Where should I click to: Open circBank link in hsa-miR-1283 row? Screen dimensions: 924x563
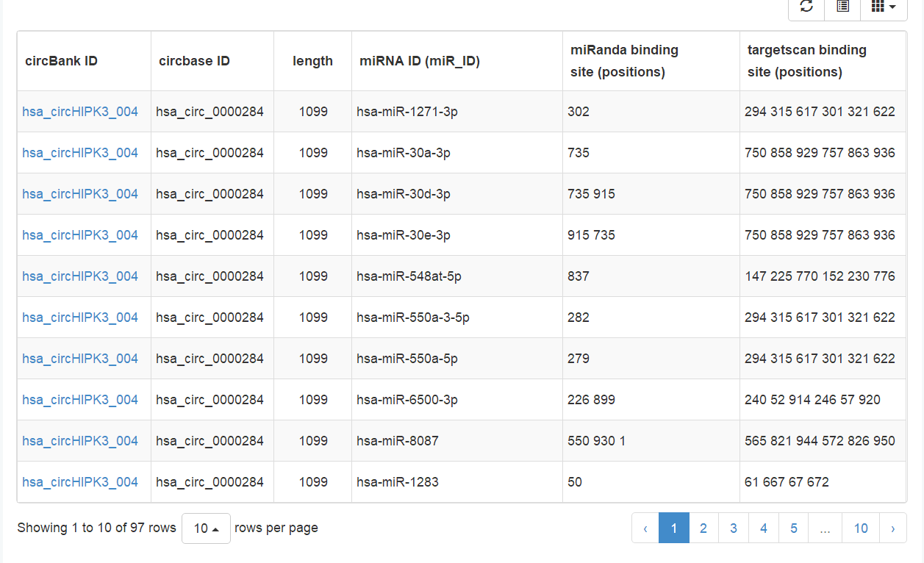[x=80, y=482]
